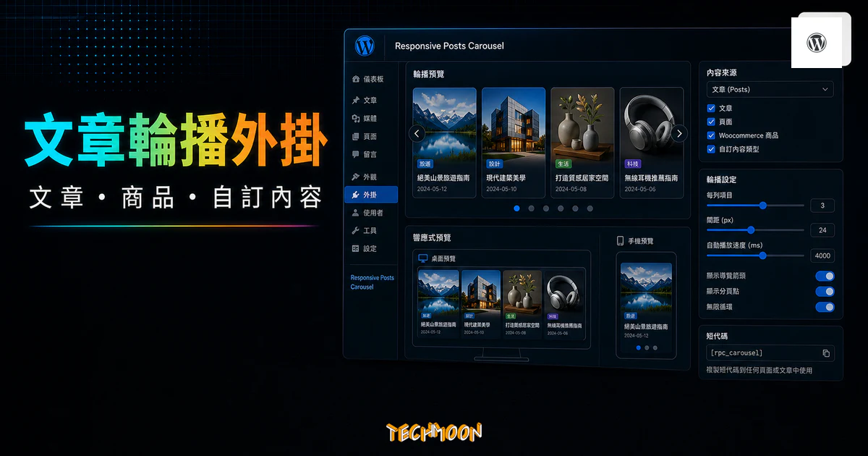The width and height of the screenshot is (868, 456).
Task: Click the spacing value field showing 24
Action: pyautogui.click(x=822, y=230)
